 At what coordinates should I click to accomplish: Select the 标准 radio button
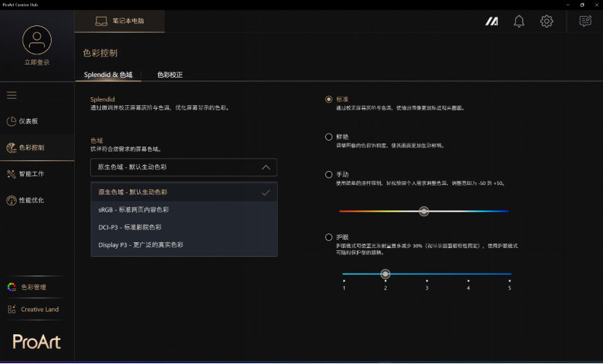pyautogui.click(x=329, y=99)
